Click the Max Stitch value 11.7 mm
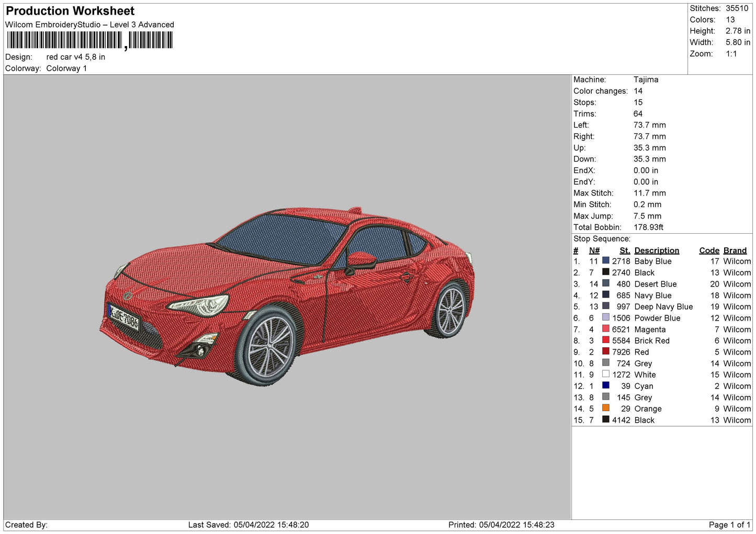 point(650,193)
